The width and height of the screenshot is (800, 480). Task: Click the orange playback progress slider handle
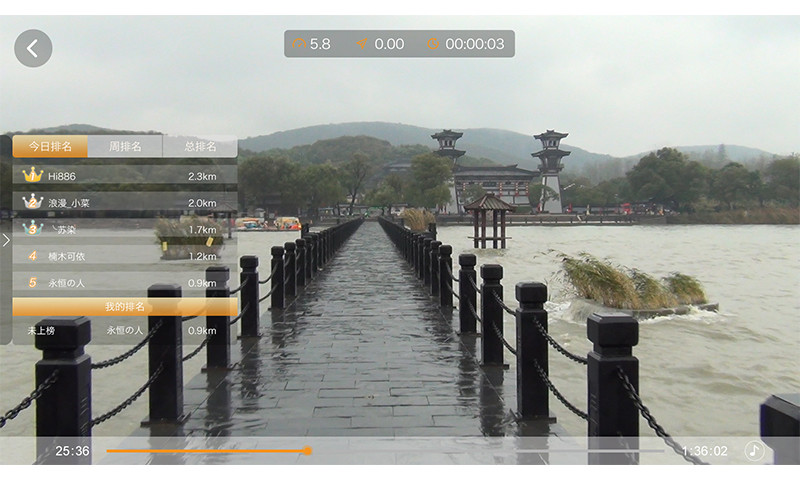307,451
